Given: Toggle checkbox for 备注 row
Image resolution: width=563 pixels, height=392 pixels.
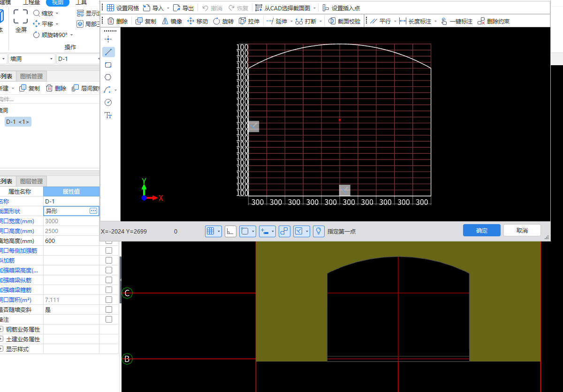Looking at the screenshot, I should [109, 319].
